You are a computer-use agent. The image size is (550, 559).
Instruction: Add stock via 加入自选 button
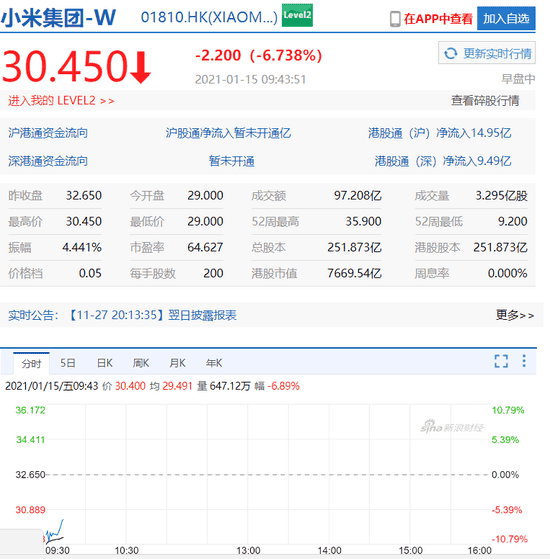coord(506,18)
